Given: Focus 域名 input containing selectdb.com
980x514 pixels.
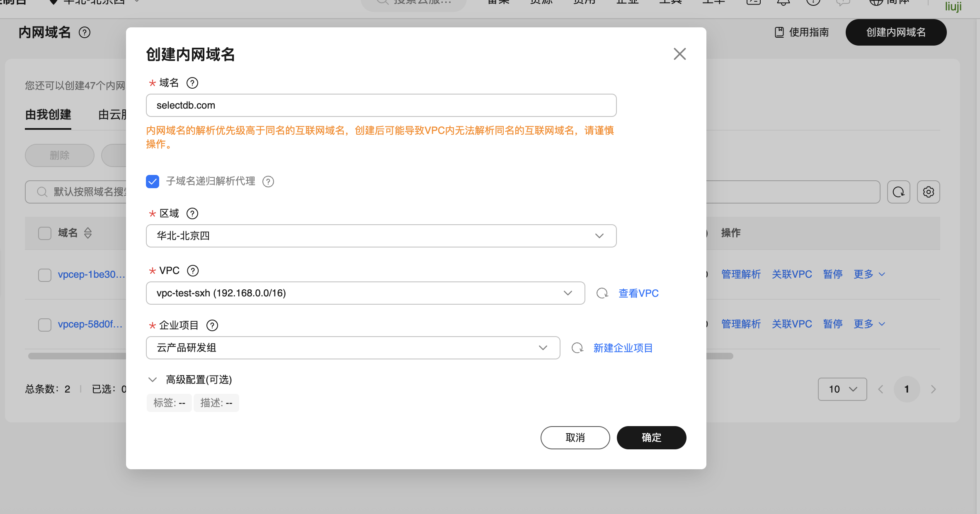Looking at the screenshot, I should 381,105.
